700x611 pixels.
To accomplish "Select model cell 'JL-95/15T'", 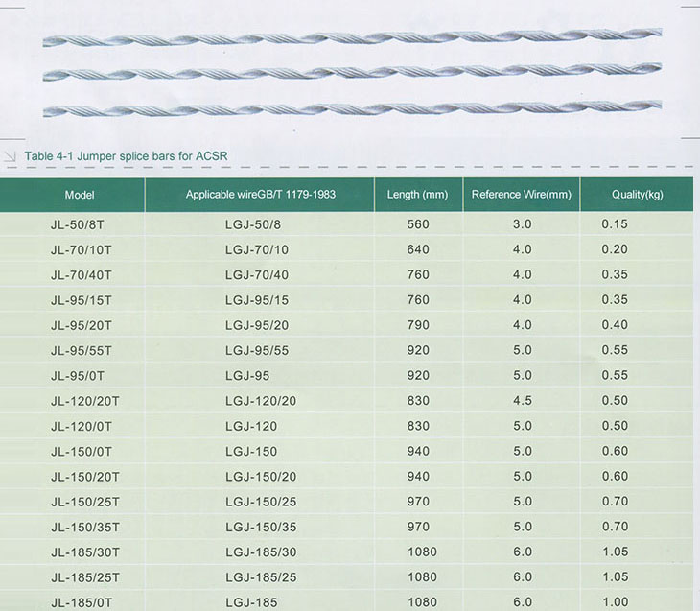I will click(x=81, y=300).
